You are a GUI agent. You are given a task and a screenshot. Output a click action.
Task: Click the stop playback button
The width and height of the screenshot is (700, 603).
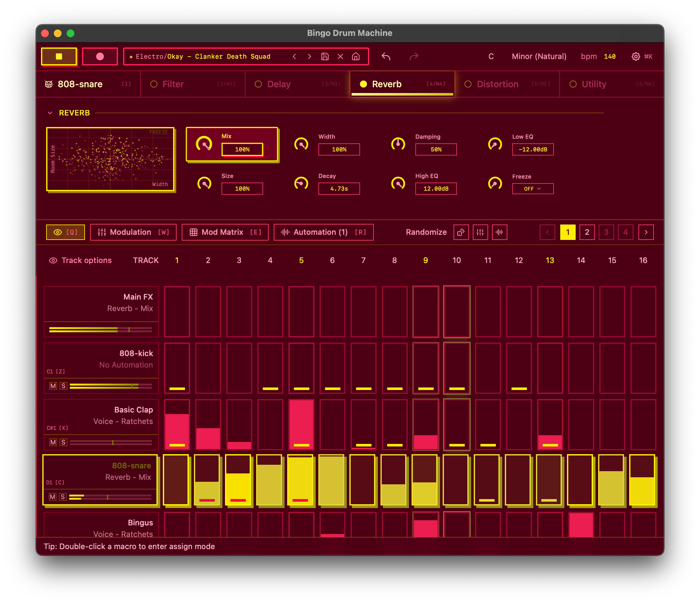[59, 56]
